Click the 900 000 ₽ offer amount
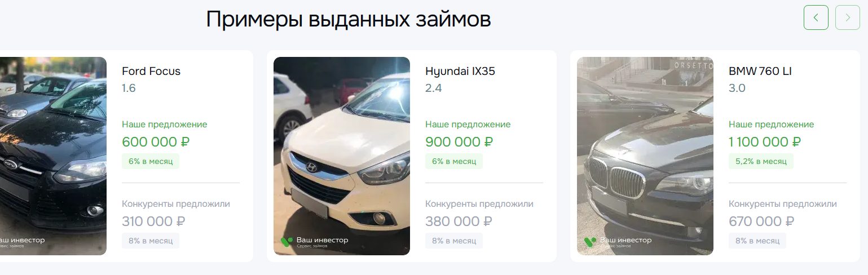This screenshot has width=868, height=275. pyautogui.click(x=459, y=142)
